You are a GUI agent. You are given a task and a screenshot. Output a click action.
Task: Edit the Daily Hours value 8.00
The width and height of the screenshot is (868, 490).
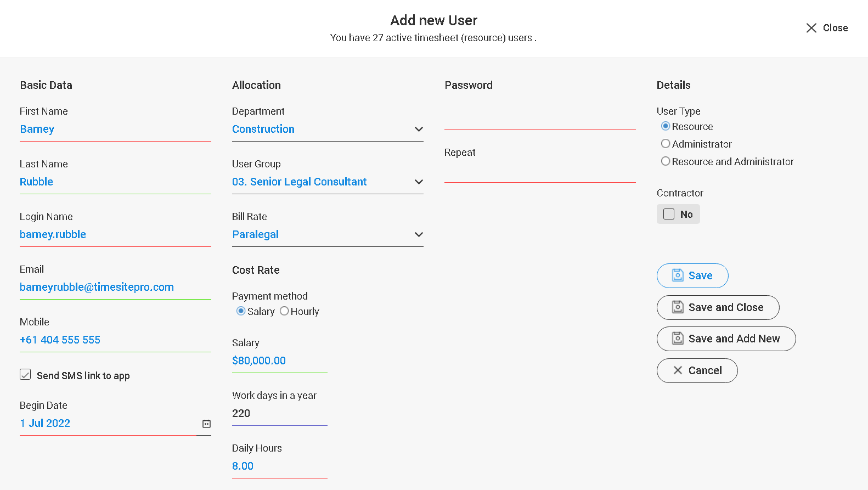[280, 466]
